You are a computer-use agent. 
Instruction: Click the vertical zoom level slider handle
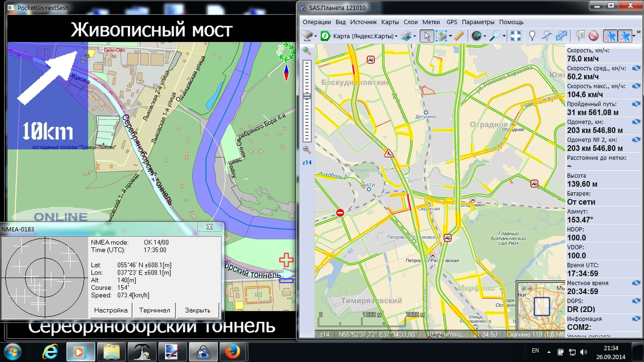[x=307, y=96]
